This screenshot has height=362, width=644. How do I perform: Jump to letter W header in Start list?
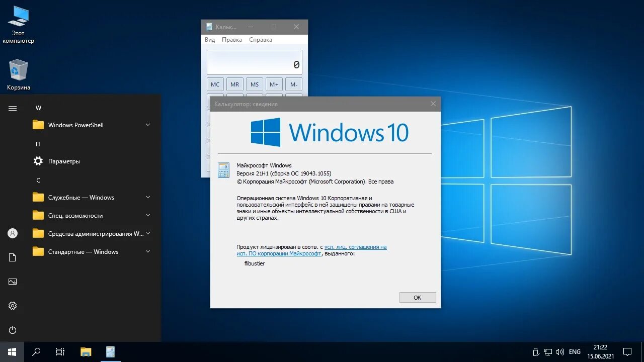pyautogui.click(x=38, y=108)
